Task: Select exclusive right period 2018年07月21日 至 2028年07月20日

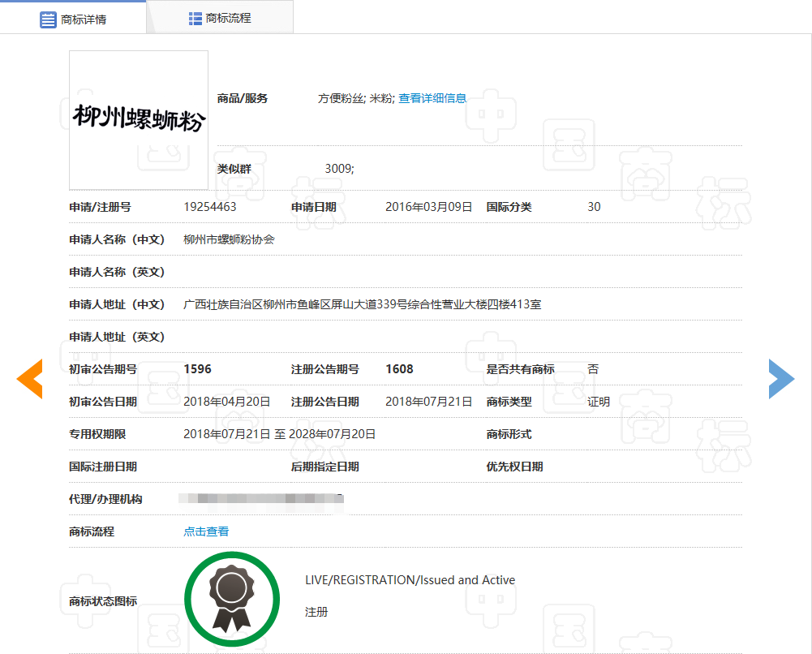Action: point(280,434)
